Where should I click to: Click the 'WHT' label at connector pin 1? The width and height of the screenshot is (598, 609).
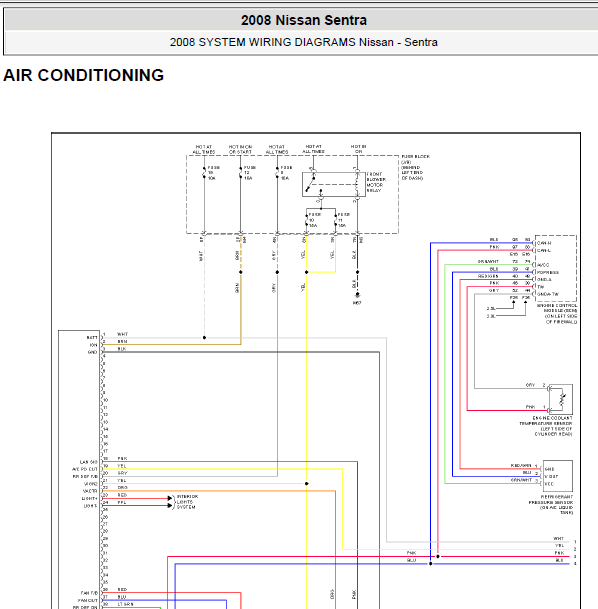122,334
